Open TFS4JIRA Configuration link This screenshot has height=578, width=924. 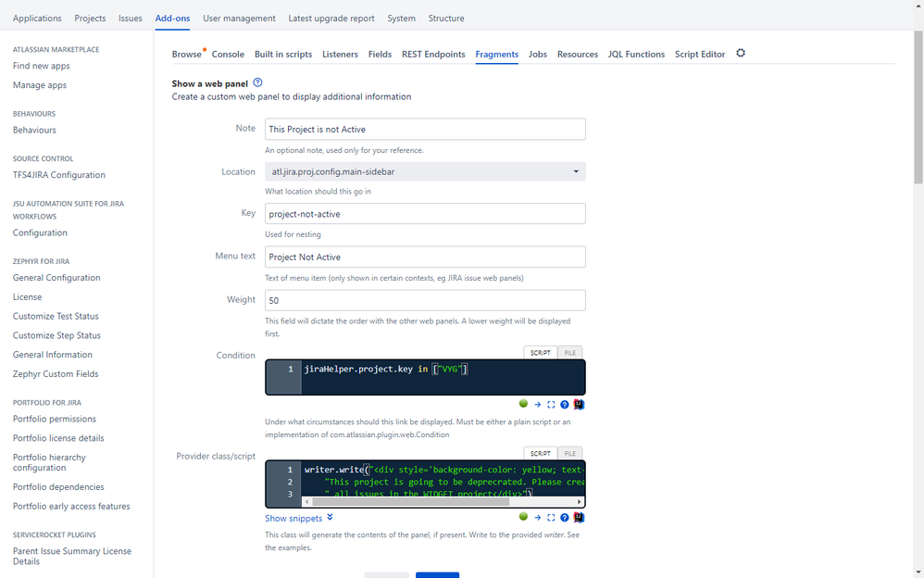(59, 175)
